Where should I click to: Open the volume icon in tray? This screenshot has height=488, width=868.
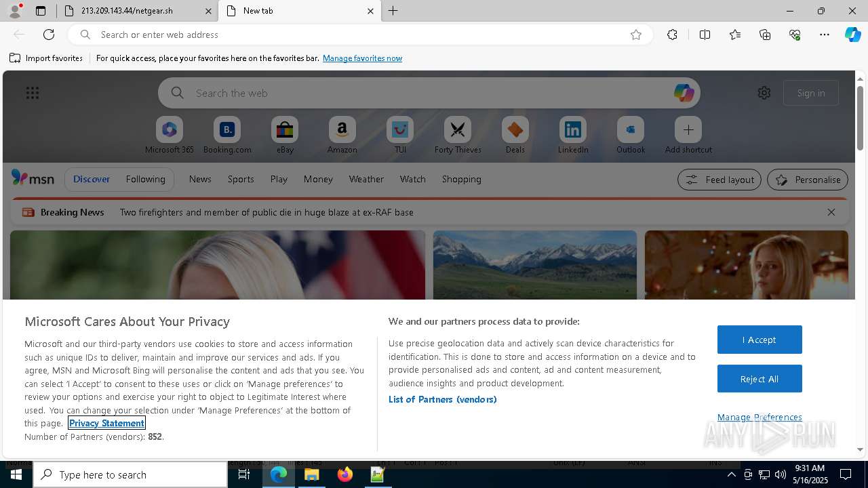tap(780, 474)
